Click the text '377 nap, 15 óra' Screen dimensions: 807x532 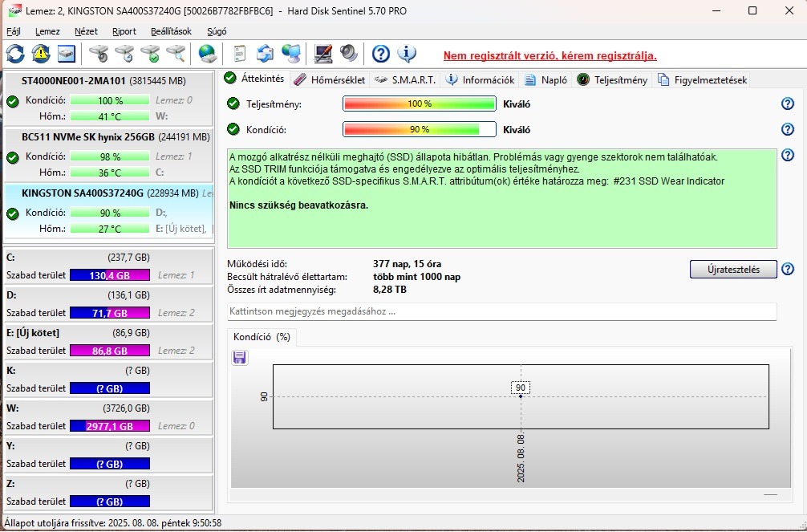click(x=407, y=264)
